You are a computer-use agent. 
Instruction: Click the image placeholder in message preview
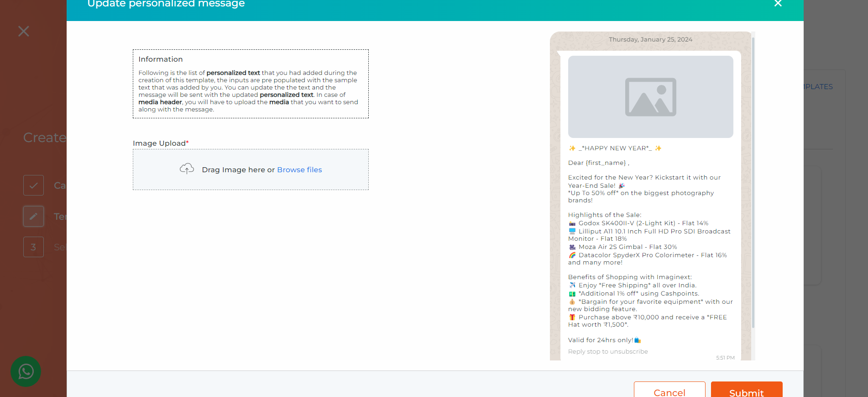tap(650, 97)
